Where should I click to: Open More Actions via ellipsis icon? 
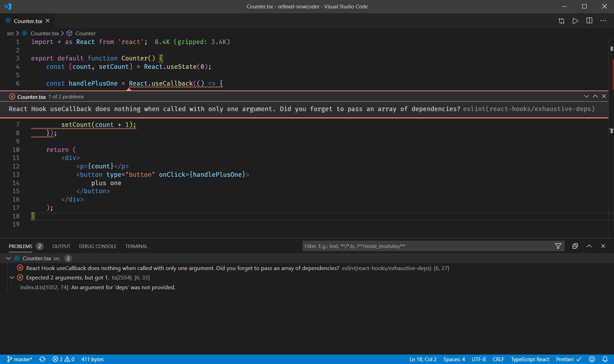click(604, 21)
